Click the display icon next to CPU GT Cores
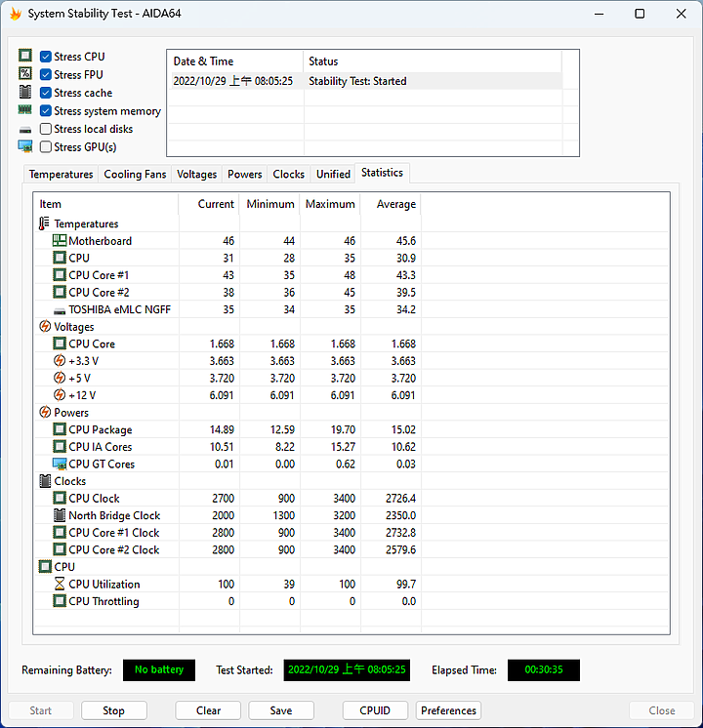 [59, 464]
